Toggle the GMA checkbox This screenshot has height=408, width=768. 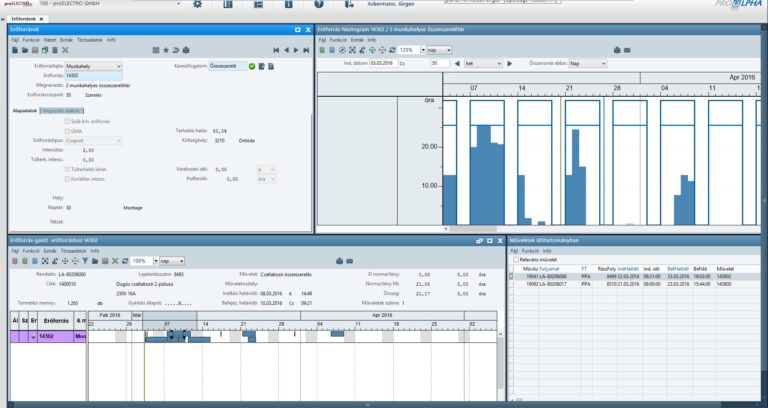point(67,131)
